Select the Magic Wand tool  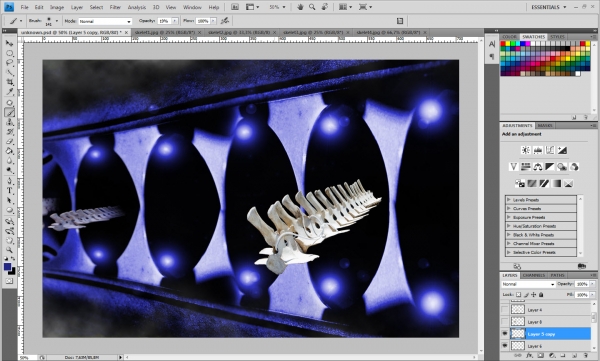click(9, 72)
